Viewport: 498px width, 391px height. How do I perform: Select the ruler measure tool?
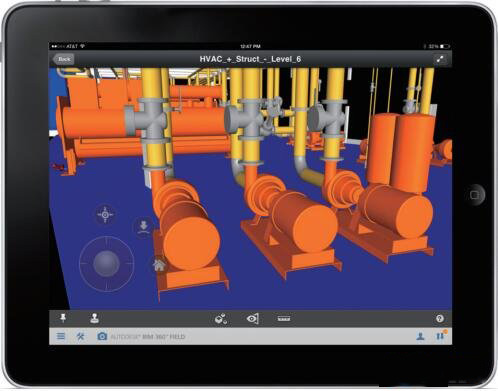pyautogui.click(x=284, y=319)
